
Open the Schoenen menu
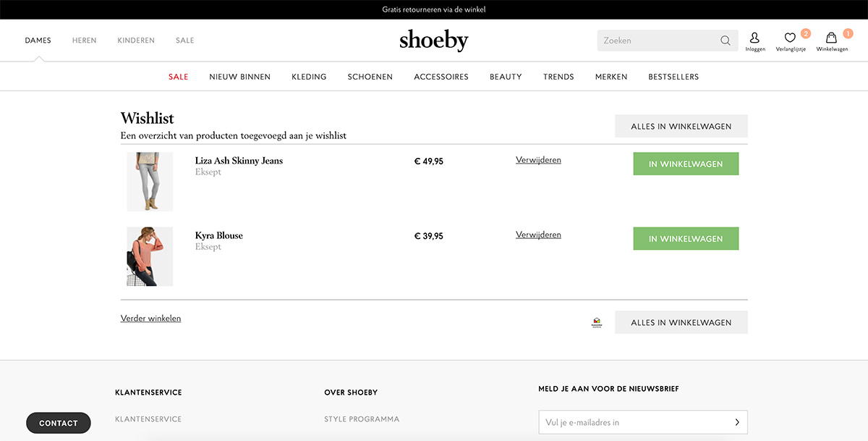pyautogui.click(x=370, y=77)
